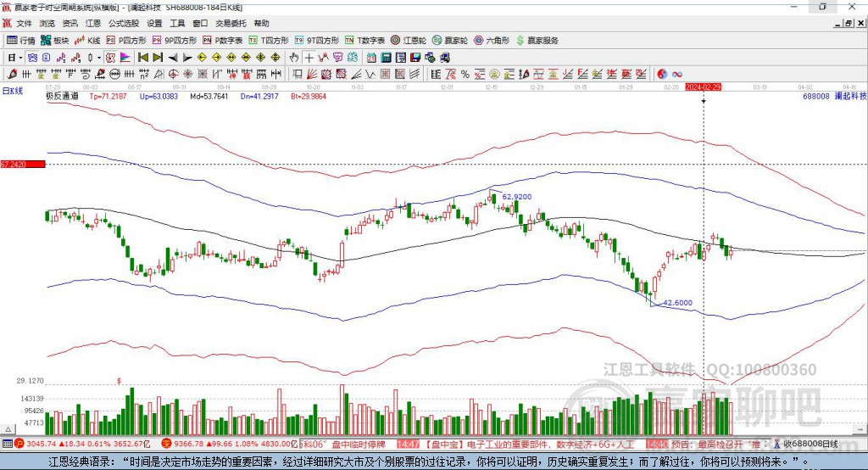The height and width of the screenshot is (470, 868).
Task: Toggle the 权 adjustment icon
Action: [x=111, y=58]
